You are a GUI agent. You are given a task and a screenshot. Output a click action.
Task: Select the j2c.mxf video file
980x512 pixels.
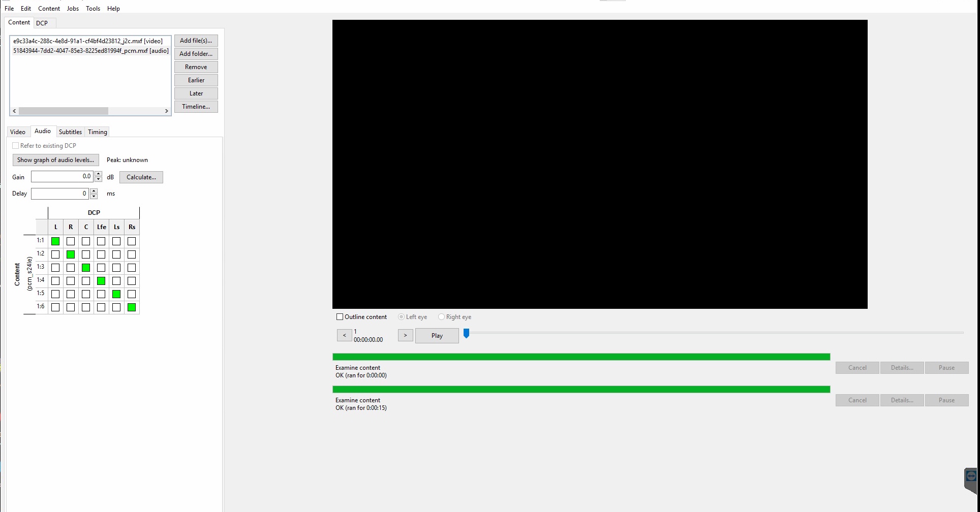(x=88, y=41)
